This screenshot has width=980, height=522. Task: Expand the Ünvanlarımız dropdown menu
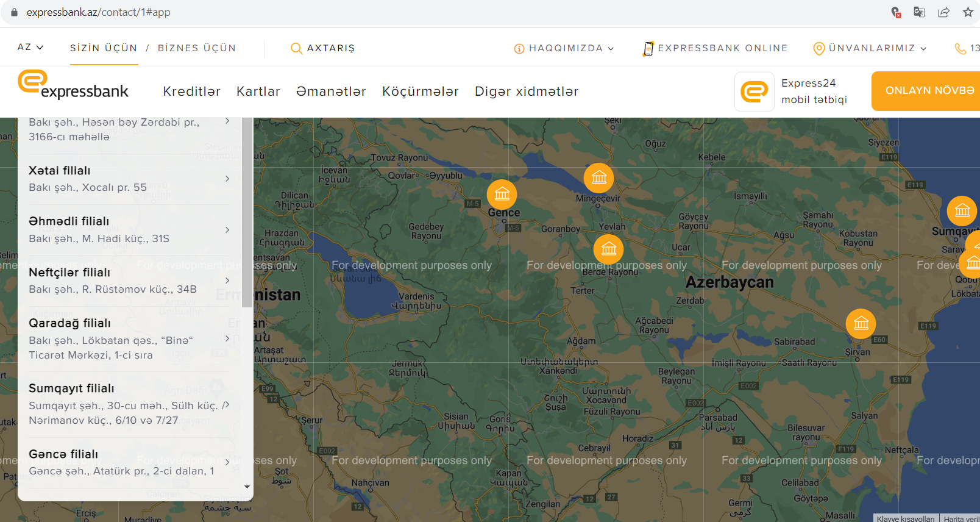tap(923, 49)
